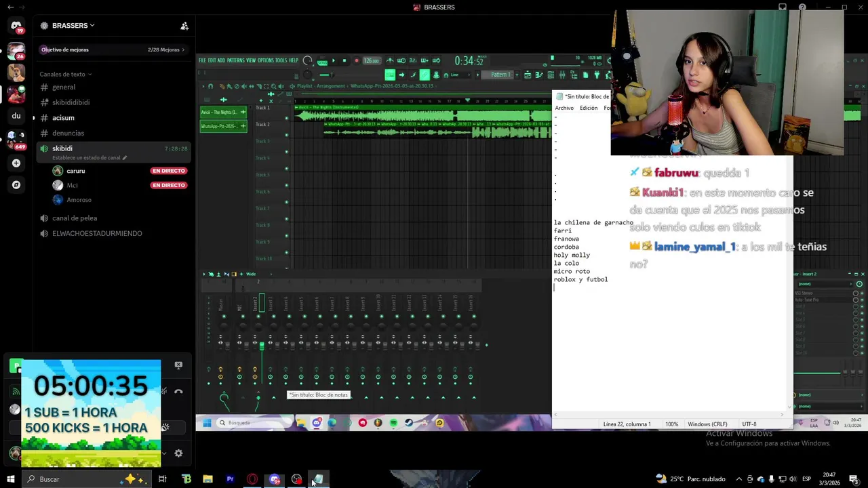Open the server with the 649 badge
Screen dimensions: 868x488
(16, 140)
